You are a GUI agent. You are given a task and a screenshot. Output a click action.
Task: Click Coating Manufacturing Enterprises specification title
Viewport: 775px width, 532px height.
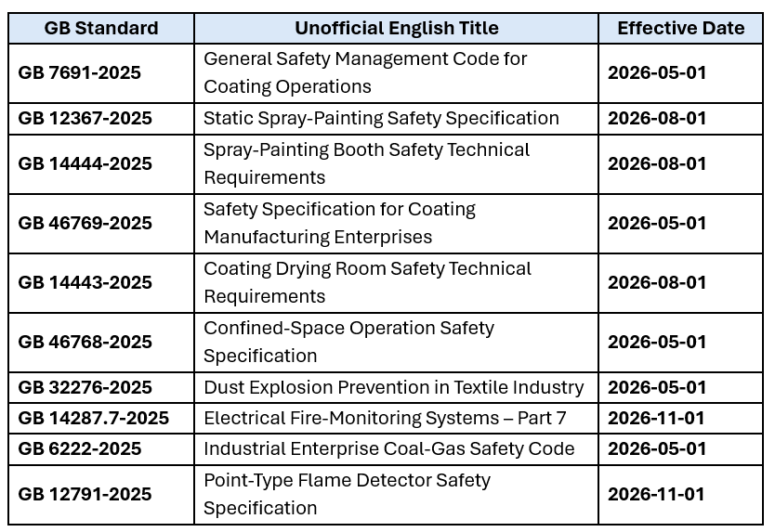pyautogui.click(x=339, y=223)
